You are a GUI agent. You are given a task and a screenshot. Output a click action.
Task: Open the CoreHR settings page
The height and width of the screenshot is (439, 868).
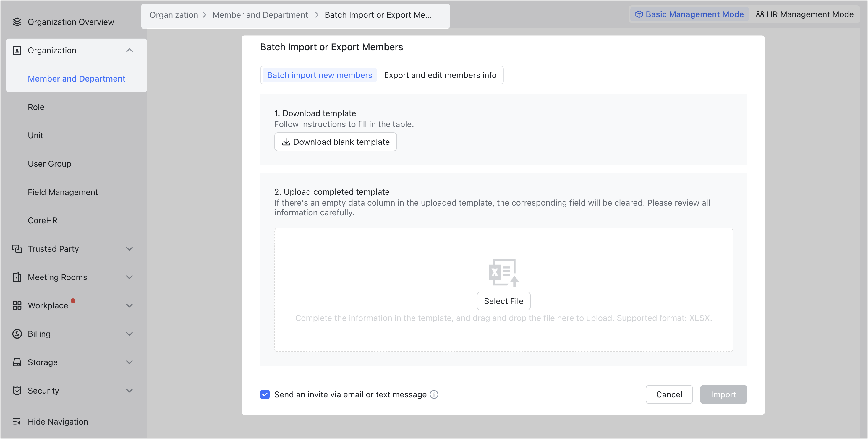(42, 220)
